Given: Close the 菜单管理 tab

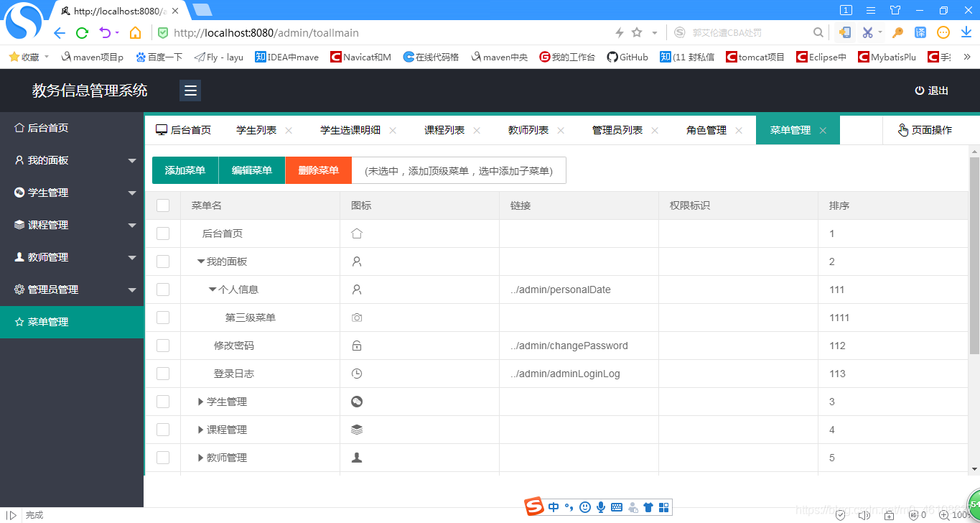Looking at the screenshot, I should (823, 131).
